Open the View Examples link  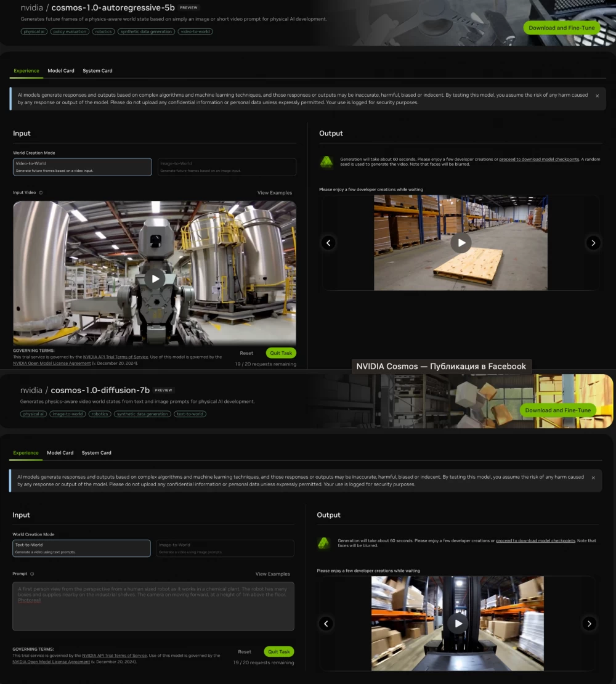274,192
